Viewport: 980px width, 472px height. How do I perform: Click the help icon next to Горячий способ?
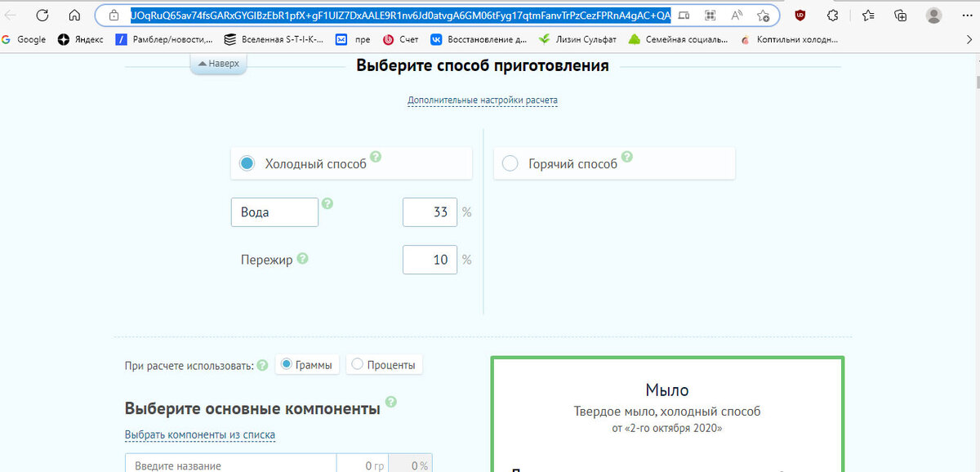point(627,157)
